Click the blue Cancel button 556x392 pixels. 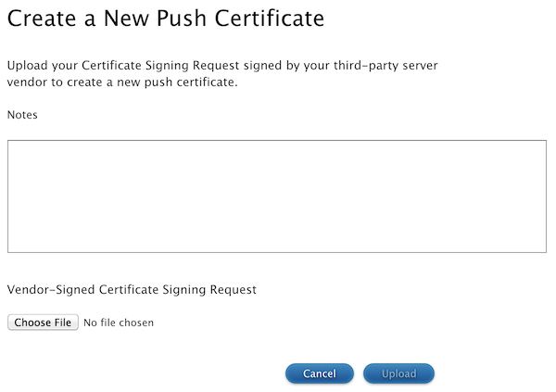(x=320, y=373)
